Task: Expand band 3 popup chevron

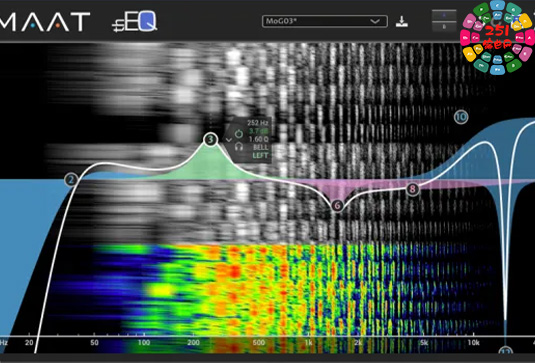Action: click(x=228, y=140)
